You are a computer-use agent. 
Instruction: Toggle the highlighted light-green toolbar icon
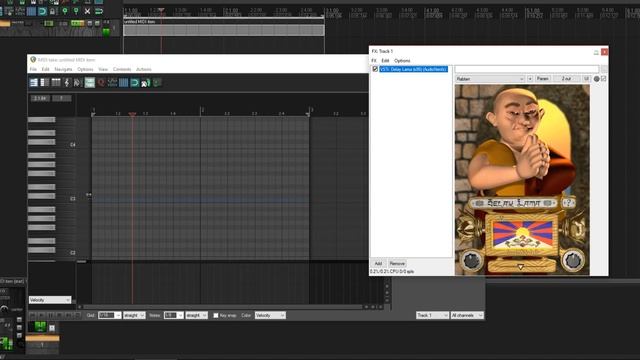[90, 83]
